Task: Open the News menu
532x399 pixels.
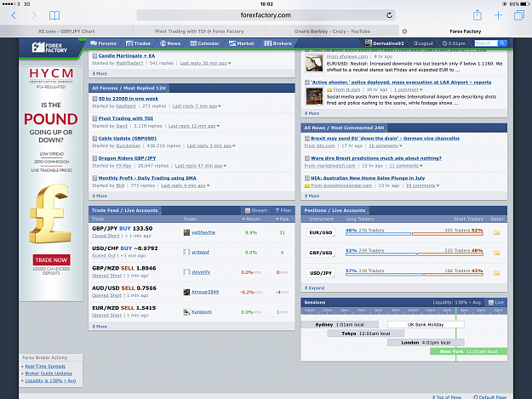Action: [170, 43]
